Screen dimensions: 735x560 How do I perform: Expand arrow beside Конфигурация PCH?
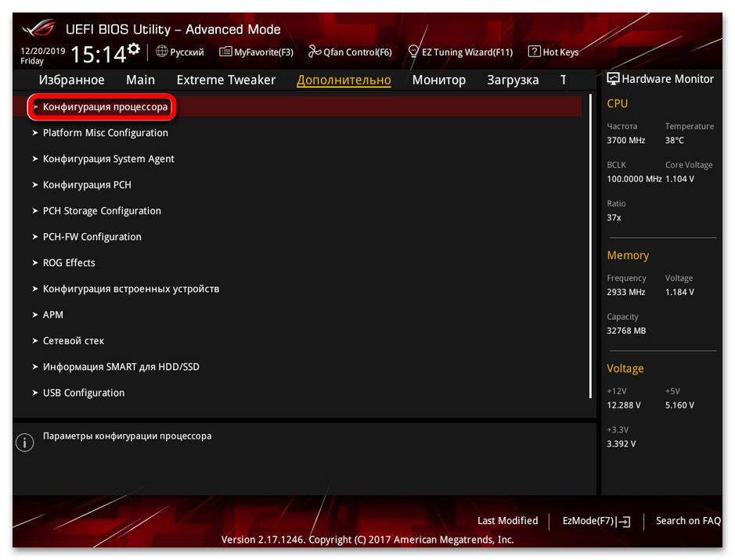pos(34,185)
